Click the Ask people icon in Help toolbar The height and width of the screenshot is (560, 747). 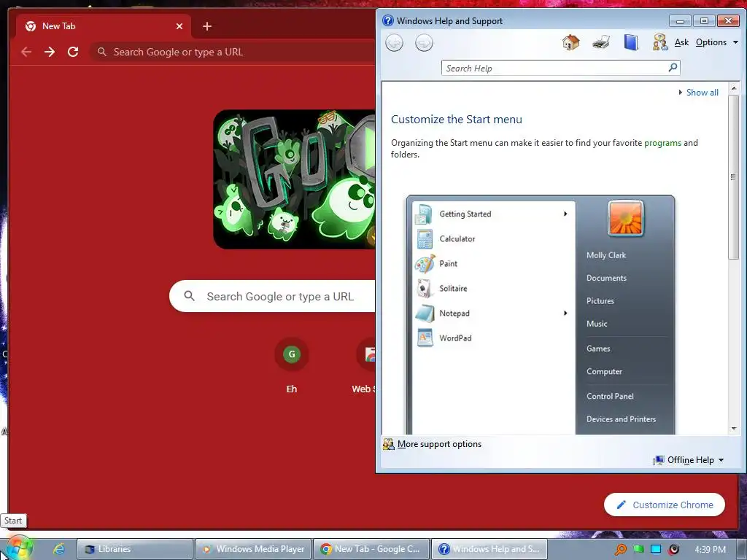coord(659,42)
